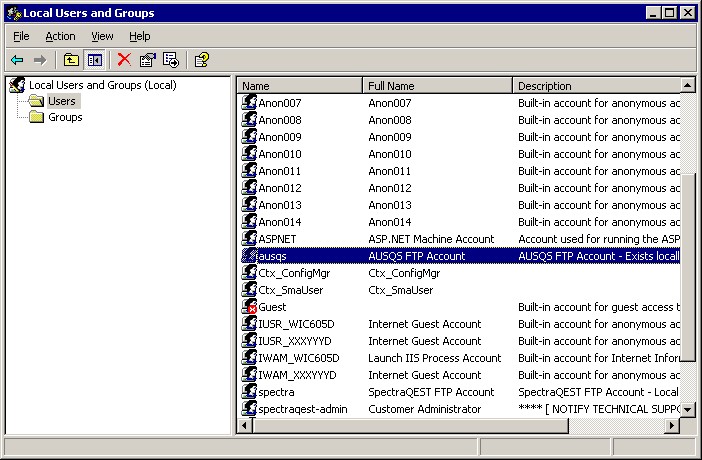
Task: Select the Groups folder in tree
Action: tap(65, 118)
